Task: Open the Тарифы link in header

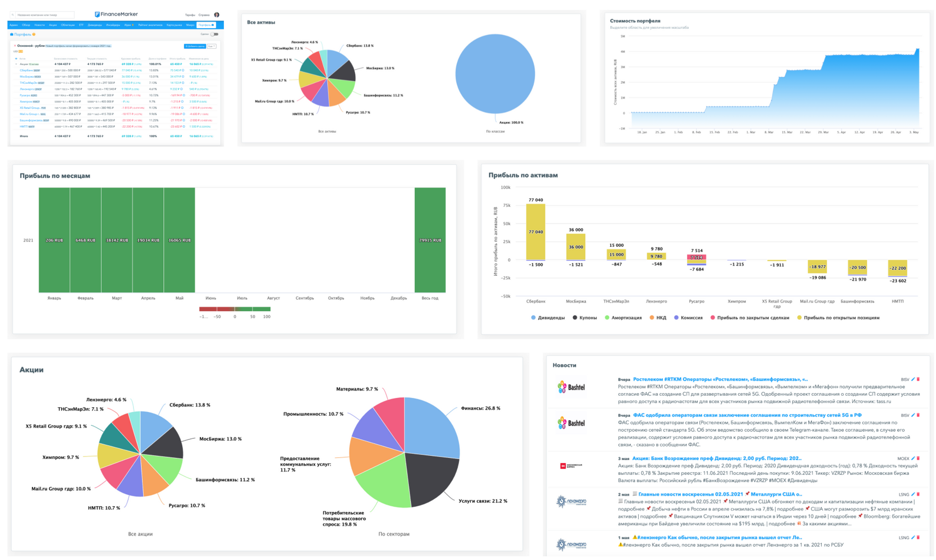Action: (x=190, y=15)
